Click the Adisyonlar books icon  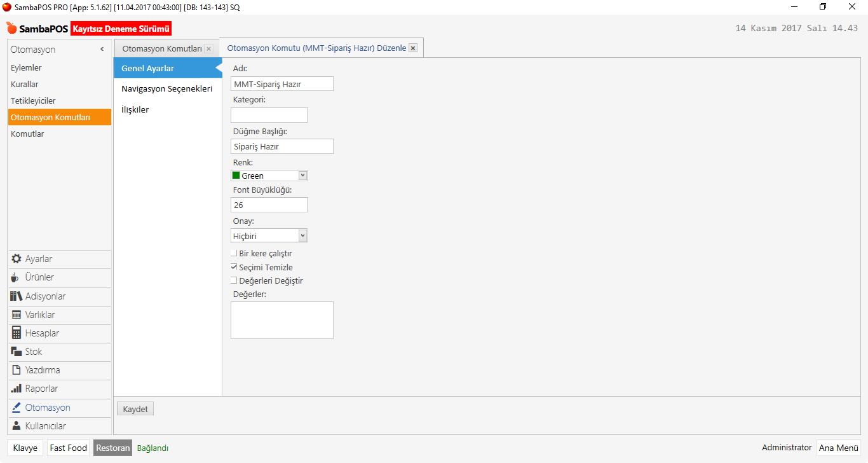(17, 296)
